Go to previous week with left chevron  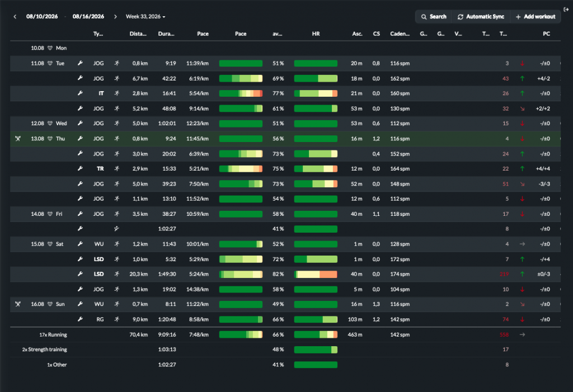15,16
